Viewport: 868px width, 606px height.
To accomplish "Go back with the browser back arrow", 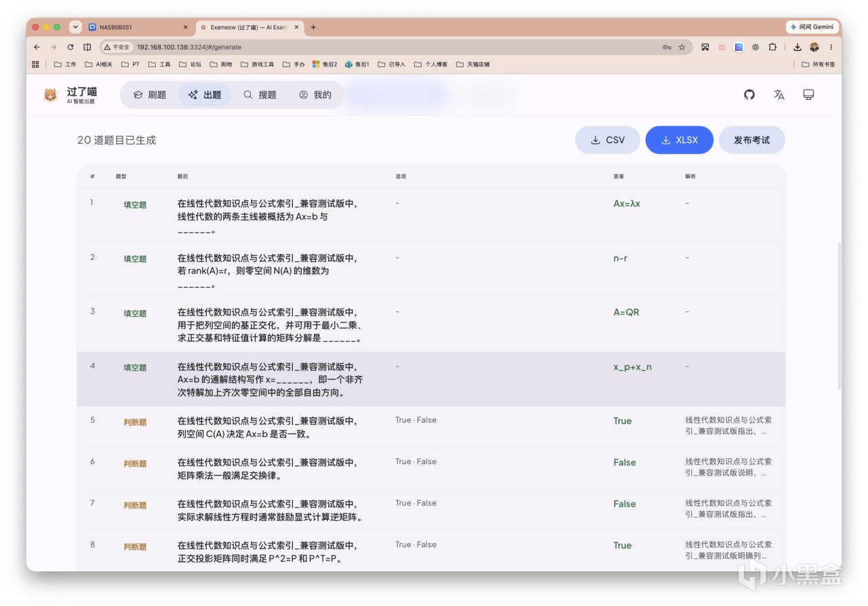I will point(37,47).
